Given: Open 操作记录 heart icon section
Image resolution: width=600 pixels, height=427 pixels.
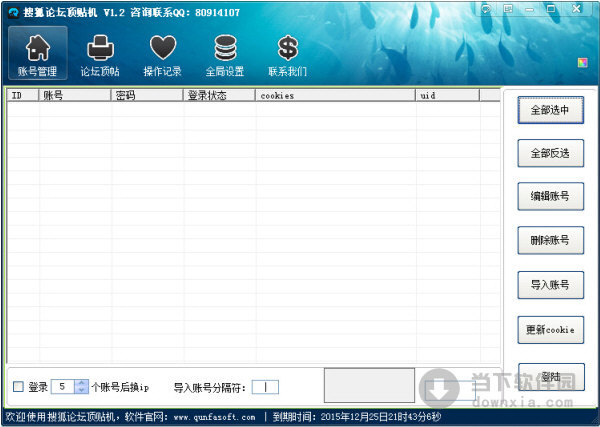Looking at the screenshot, I should coord(162,56).
